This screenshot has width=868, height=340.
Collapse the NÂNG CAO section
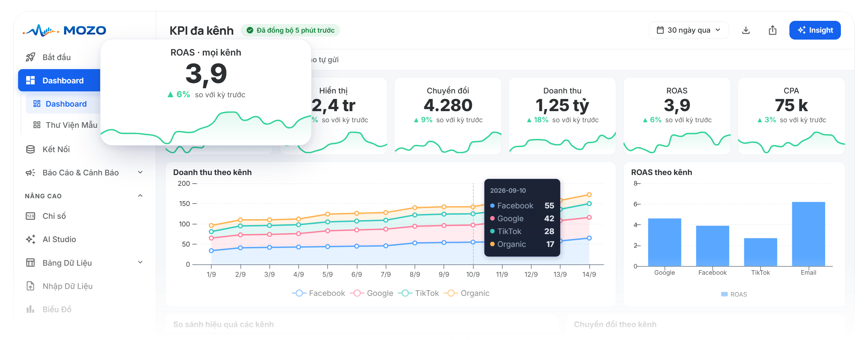[x=140, y=196]
